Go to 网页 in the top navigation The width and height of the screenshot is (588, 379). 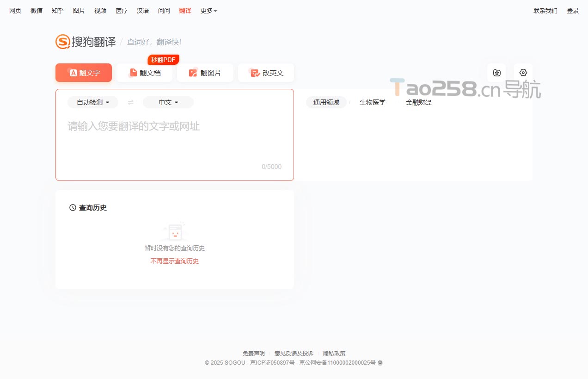pos(15,11)
